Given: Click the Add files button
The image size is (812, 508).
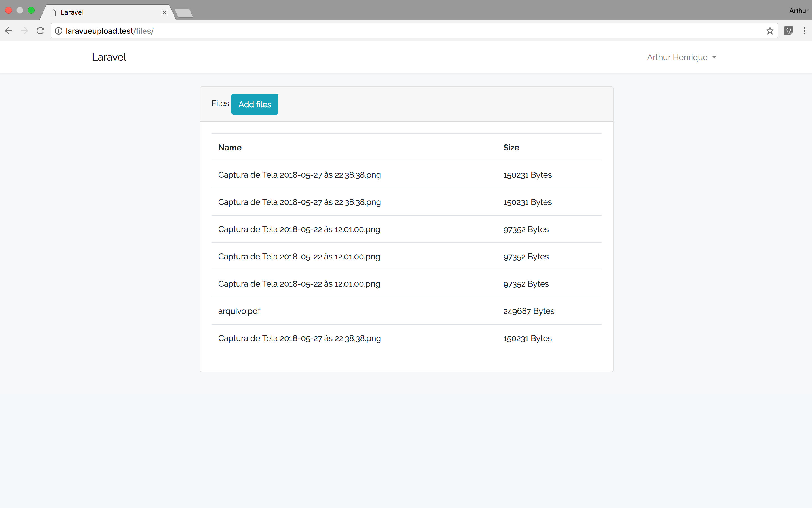Looking at the screenshot, I should (x=255, y=104).
